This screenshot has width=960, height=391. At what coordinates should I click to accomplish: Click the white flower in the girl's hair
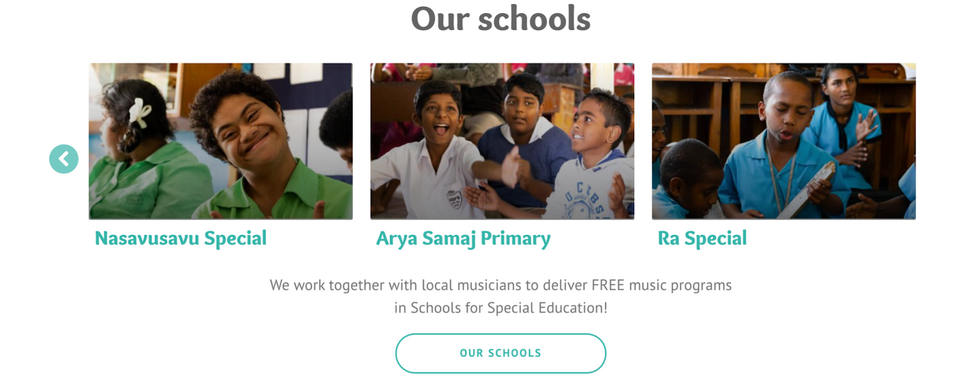click(x=139, y=113)
